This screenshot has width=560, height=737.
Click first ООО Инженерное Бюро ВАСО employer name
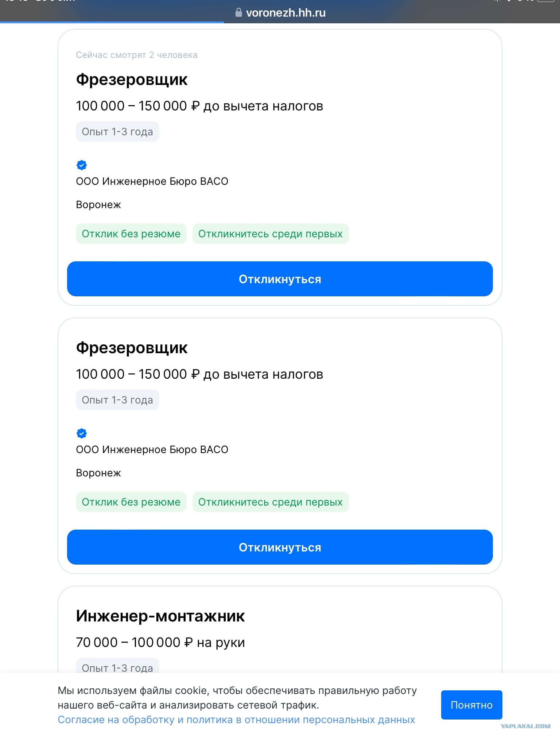pos(152,182)
